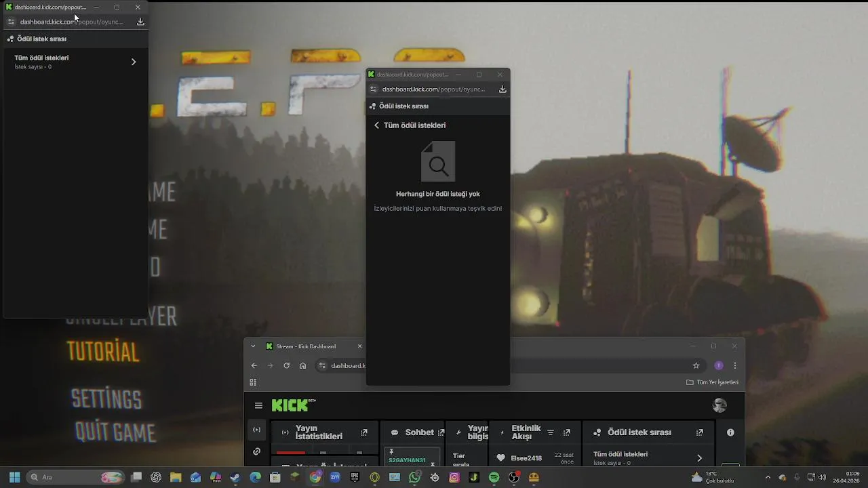The image size is (868, 488).
Task: Click Chrome back arrow
Action: (254, 365)
